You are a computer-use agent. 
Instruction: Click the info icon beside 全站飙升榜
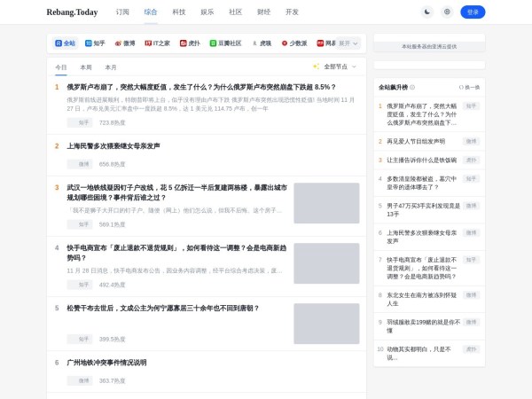click(412, 87)
